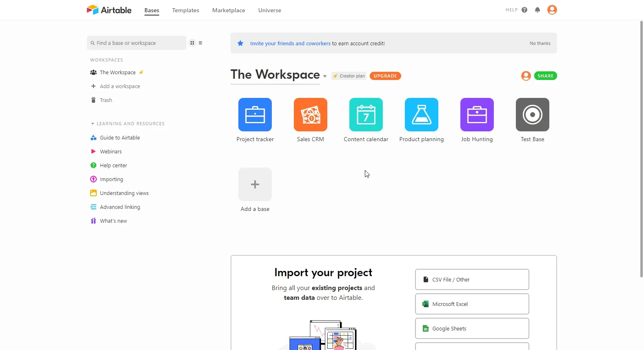Collapse the Learning and Resources section
This screenshot has width=644, height=350.
pyautogui.click(x=93, y=124)
